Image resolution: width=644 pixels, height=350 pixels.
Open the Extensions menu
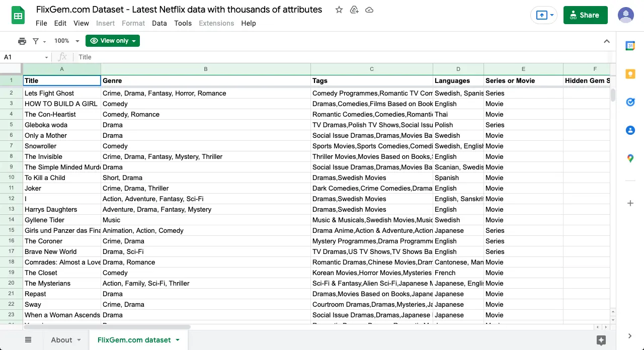216,23
